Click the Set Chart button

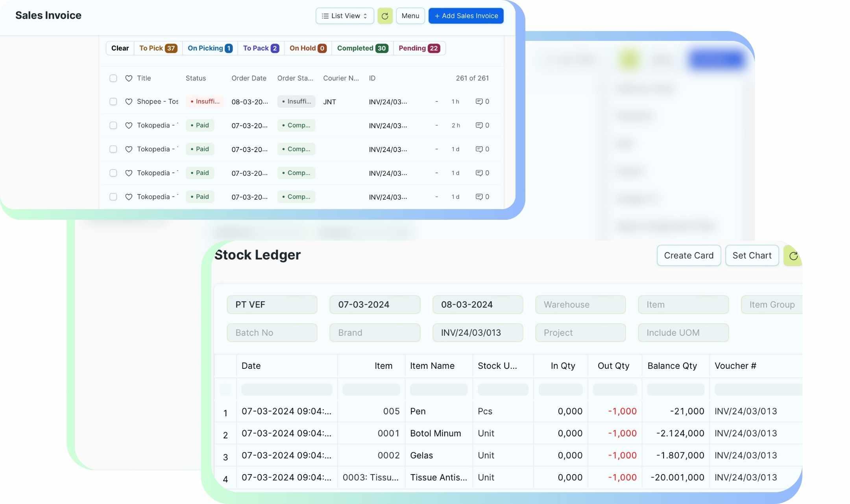click(x=752, y=256)
